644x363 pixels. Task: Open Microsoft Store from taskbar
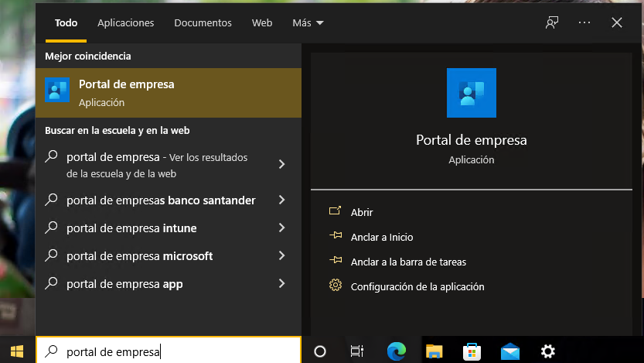pos(472,351)
